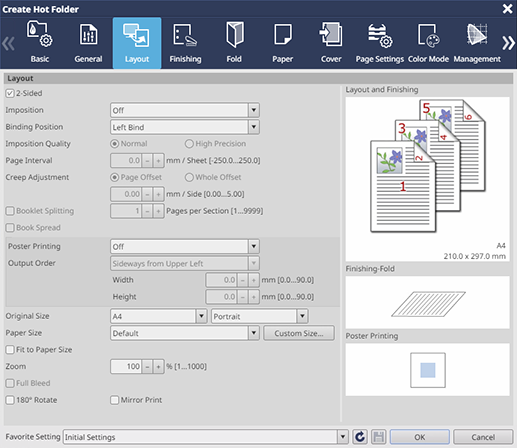Click the Zoom percentage input field
This screenshot has width=517, height=448.
[x=126, y=367]
